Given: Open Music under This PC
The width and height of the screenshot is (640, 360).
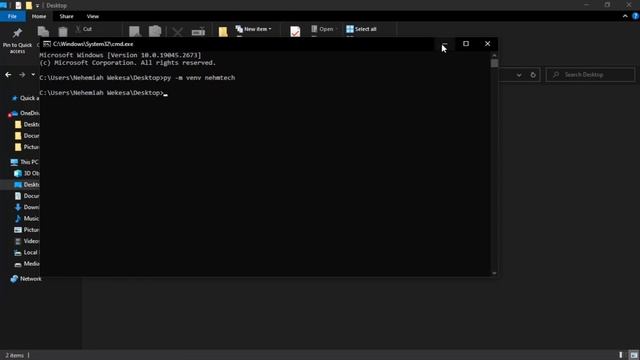Looking at the screenshot, I should click(x=27, y=218).
